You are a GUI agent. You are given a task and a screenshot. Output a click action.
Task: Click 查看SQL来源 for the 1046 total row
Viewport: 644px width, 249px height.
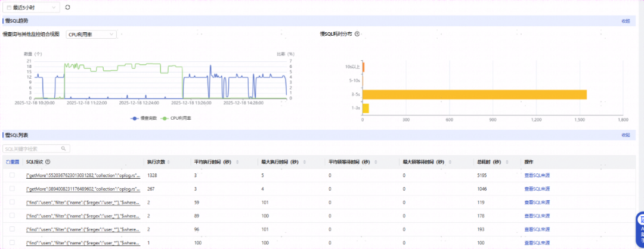(537, 189)
